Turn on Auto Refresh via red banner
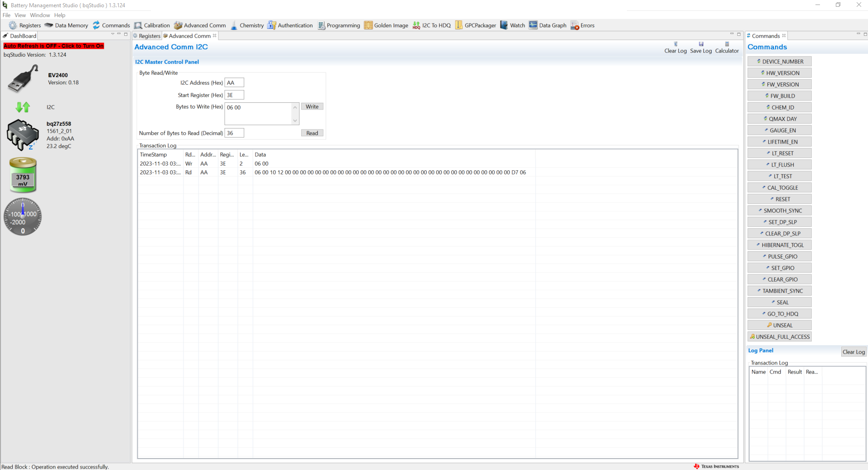The height and width of the screenshot is (470, 868). tap(53, 46)
